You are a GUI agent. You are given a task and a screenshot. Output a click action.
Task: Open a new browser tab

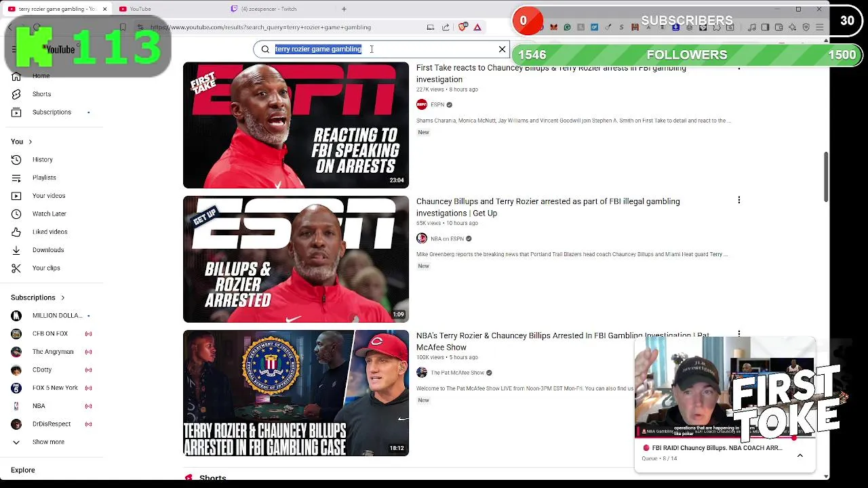344,9
